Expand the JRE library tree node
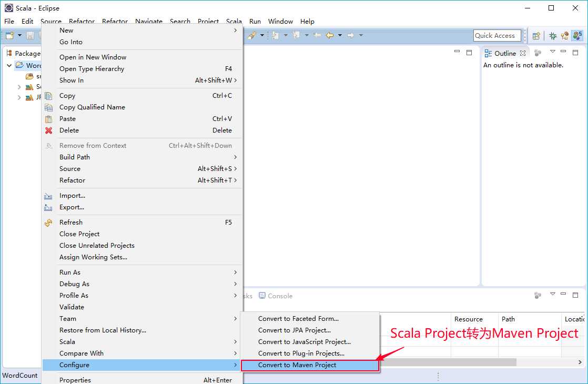 tap(19, 97)
